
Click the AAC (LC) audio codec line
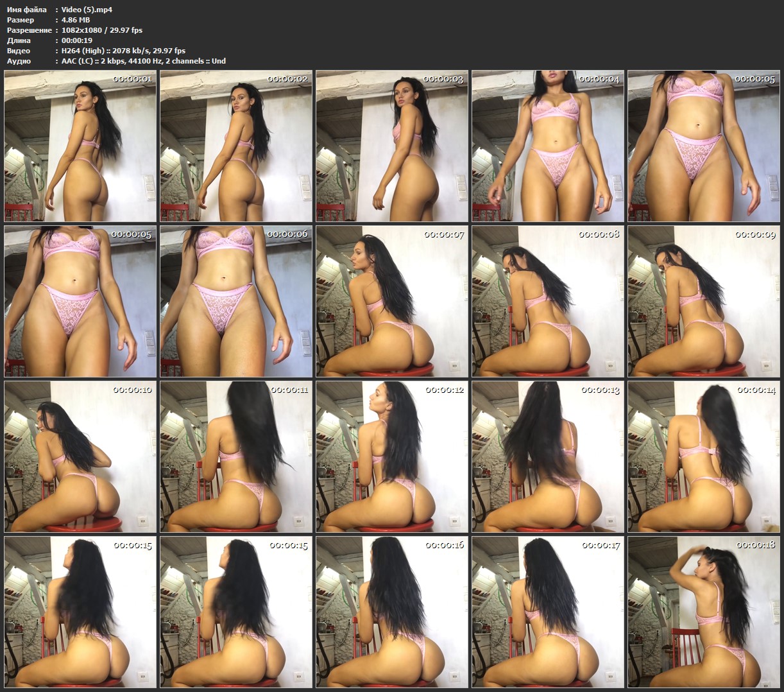(x=144, y=61)
